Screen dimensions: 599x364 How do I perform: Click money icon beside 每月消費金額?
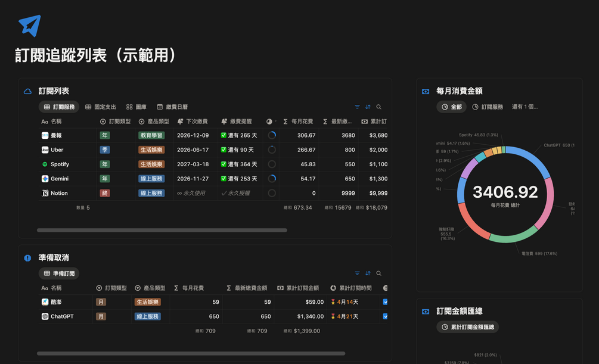click(x=425, y=91)
